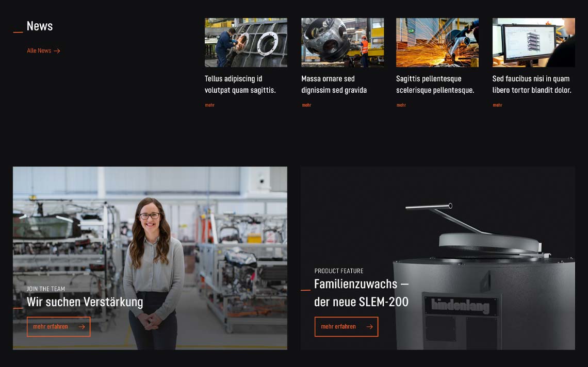Open thumbnail of large cast metal part
The height and width of the screenshot is (367, 588).
(342, 42)
